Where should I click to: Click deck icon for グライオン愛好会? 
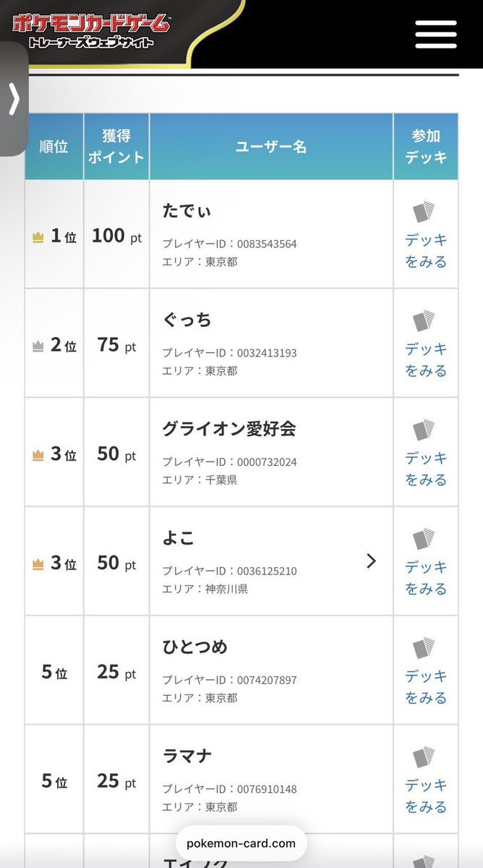pos(424,430)
